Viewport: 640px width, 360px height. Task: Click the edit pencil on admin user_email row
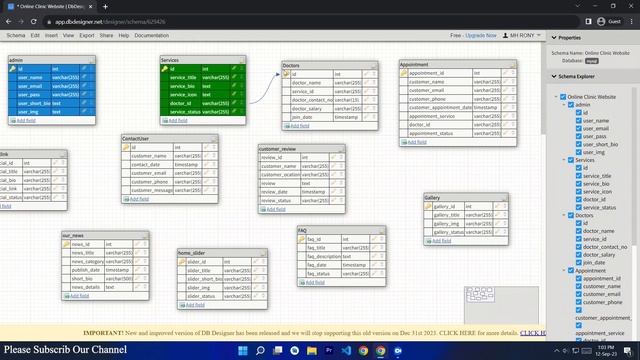click(84, 86)
